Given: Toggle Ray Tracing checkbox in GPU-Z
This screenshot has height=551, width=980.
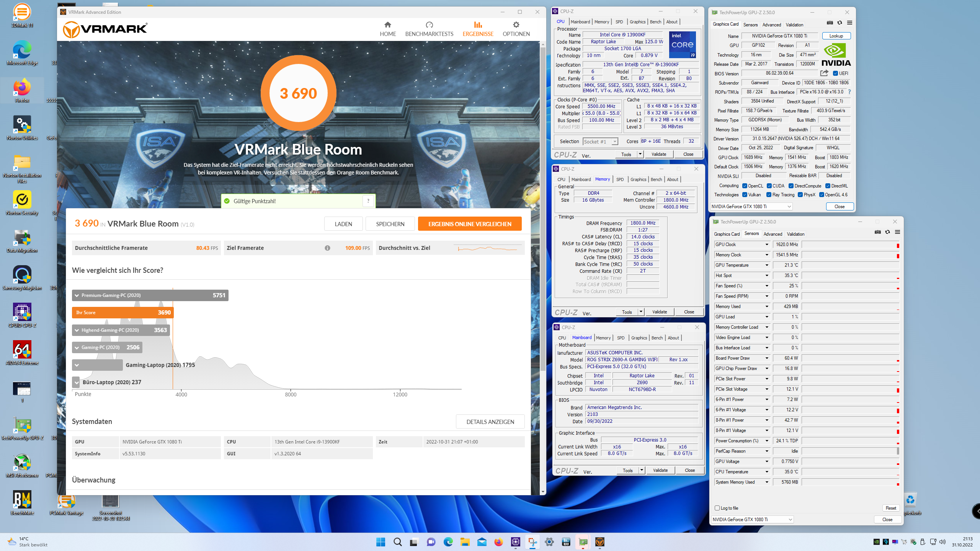Looking at the screenshot, I should coord(769,195).
